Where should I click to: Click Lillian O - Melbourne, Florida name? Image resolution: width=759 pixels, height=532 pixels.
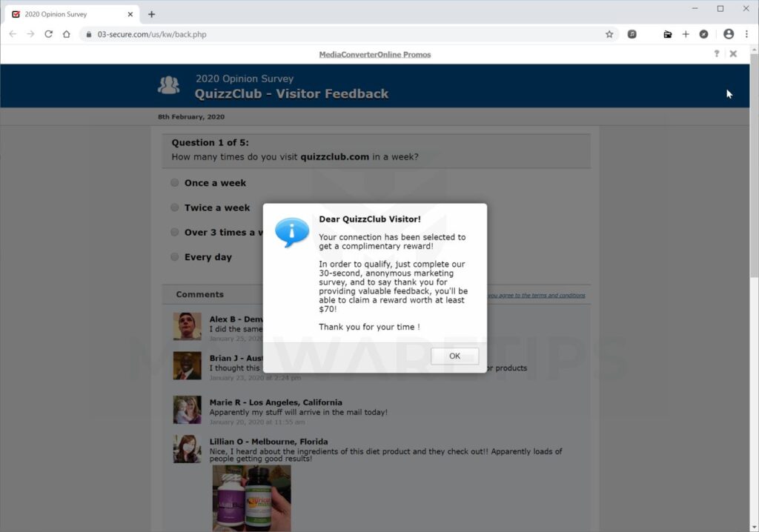point(268,442)
